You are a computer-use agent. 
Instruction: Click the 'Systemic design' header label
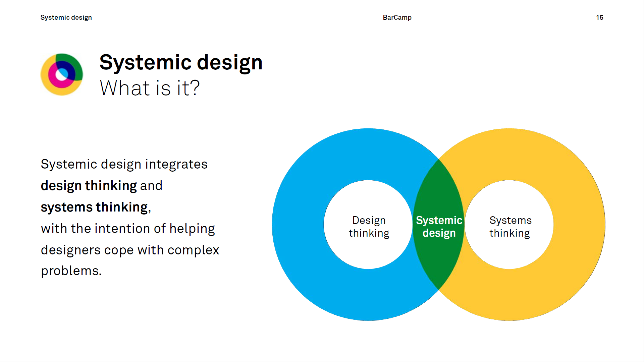tap(66, 17)
